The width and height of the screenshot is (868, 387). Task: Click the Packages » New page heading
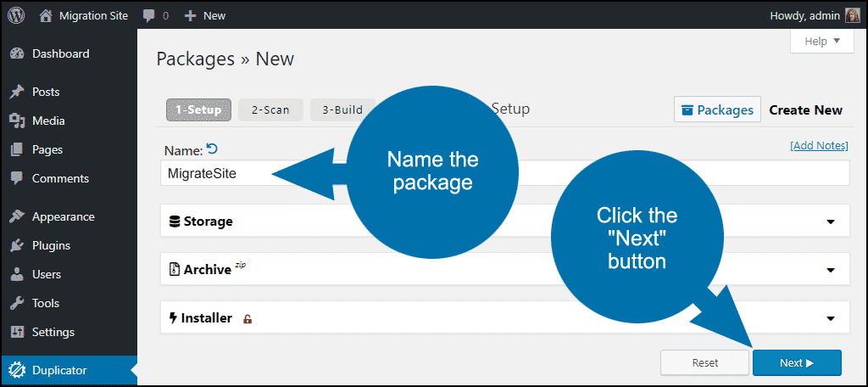[x=225, y=59]
